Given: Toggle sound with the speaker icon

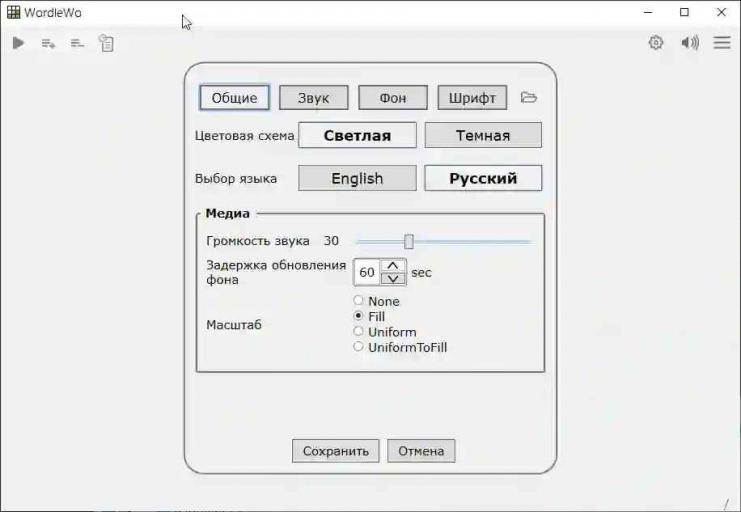Looking at the screenshot, I should 690,43.
